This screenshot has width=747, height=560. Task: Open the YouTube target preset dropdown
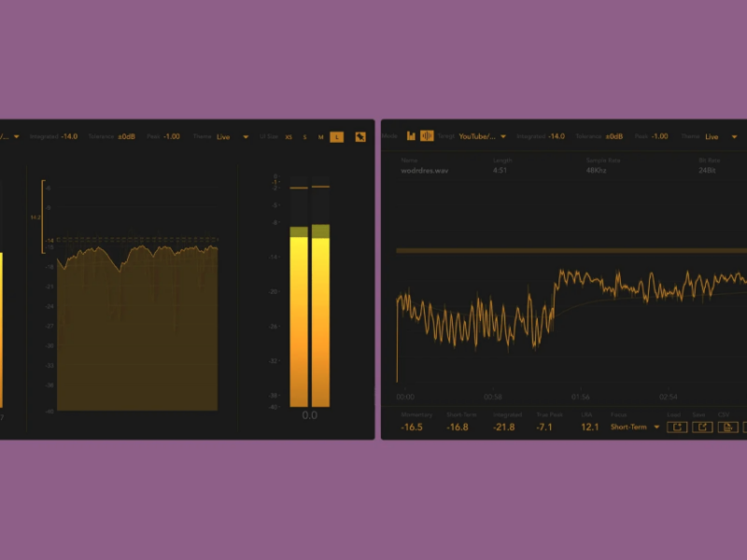[x=481, y=135]
